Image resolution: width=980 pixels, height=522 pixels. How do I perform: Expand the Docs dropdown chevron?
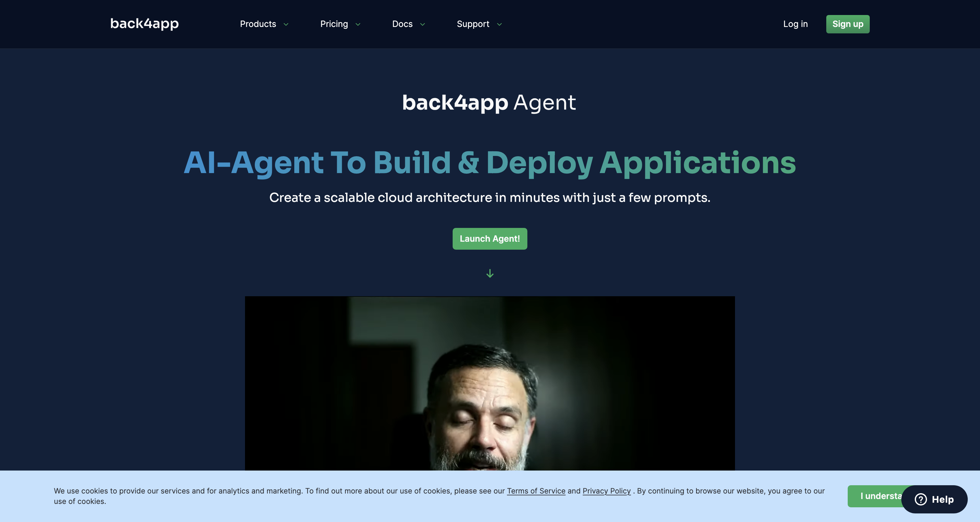(423, 24)
